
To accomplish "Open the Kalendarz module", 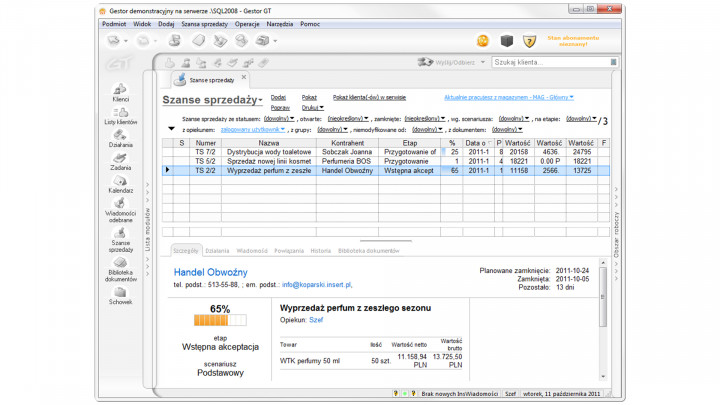I will tap(121, 184).
